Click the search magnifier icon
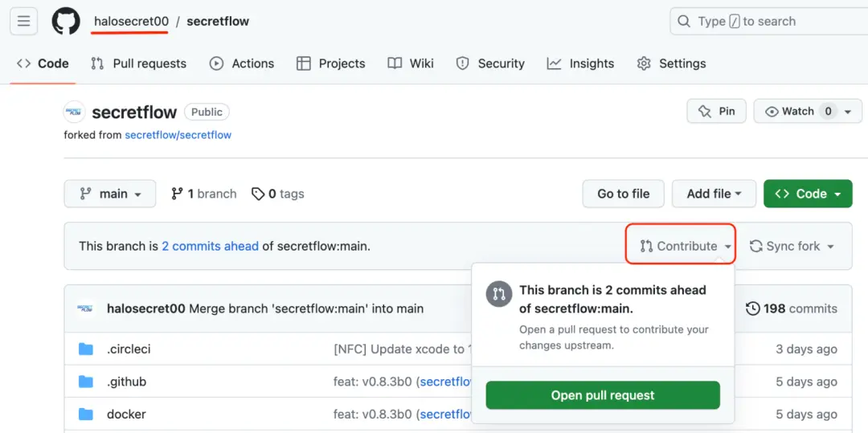868x433 pixels. coord(684,22)
